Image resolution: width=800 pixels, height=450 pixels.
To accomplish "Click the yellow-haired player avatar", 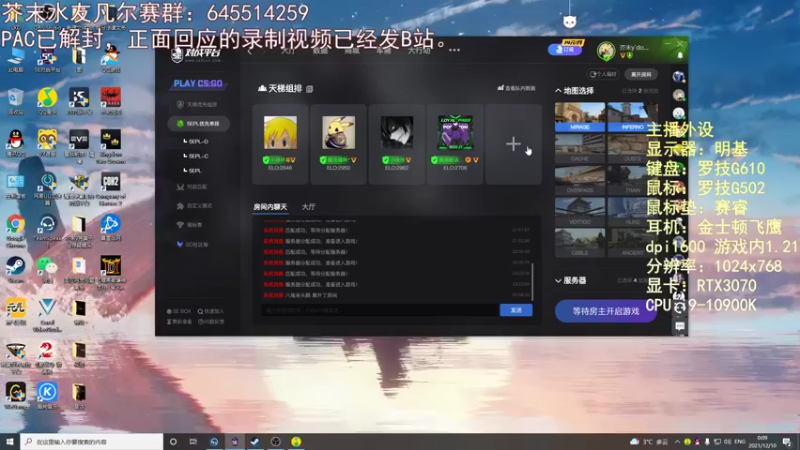I will pyautogui.click(x=280, y=132).
